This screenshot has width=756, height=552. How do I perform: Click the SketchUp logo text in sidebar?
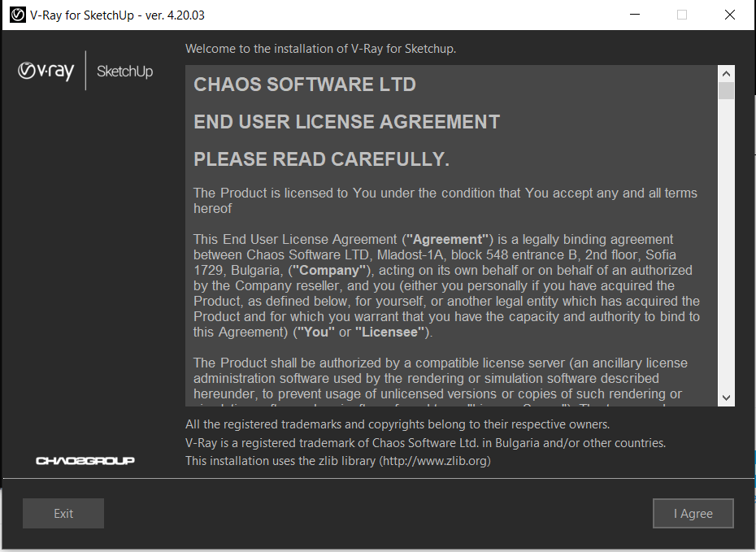tap(125, 72)
